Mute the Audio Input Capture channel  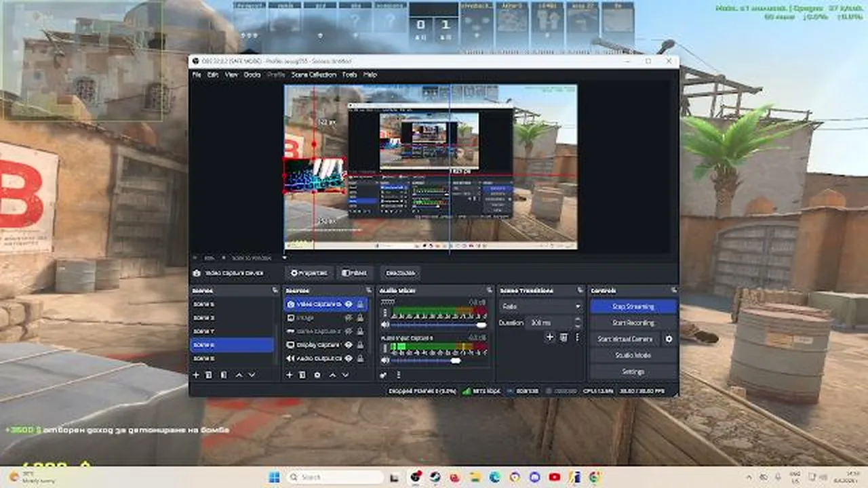coord(384,361)
